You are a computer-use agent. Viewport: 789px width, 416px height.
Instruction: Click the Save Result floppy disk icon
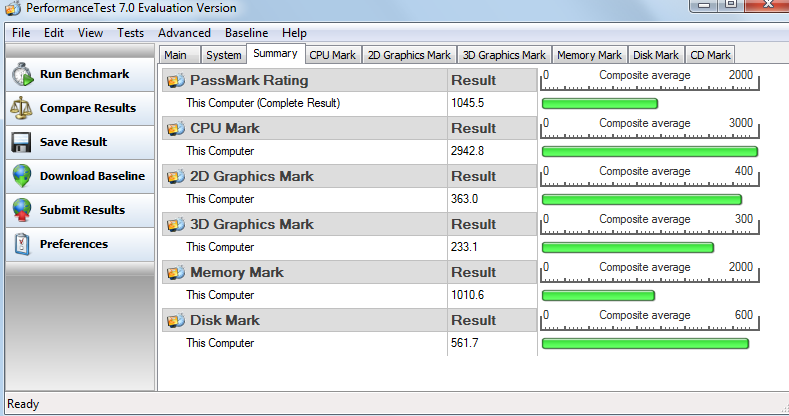(x=21, y=142)
